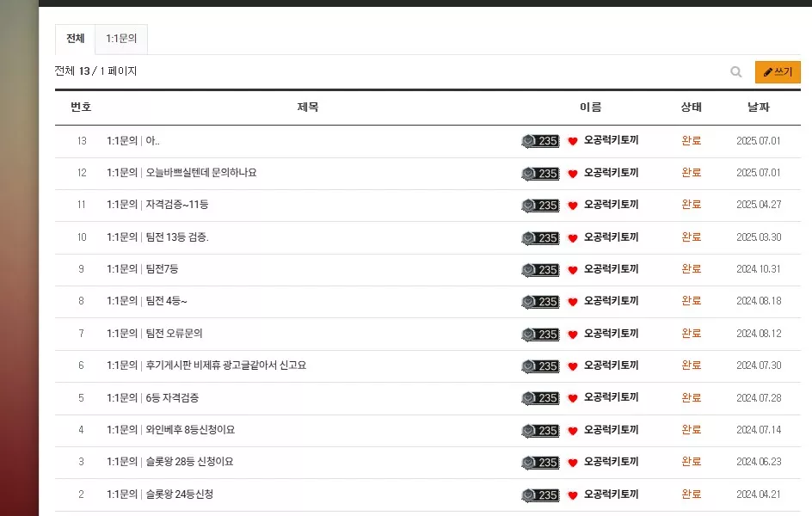
Task: Open post 후기게시판 비제휴 광고글같아서 신고요
Action: tap(225, 365)
